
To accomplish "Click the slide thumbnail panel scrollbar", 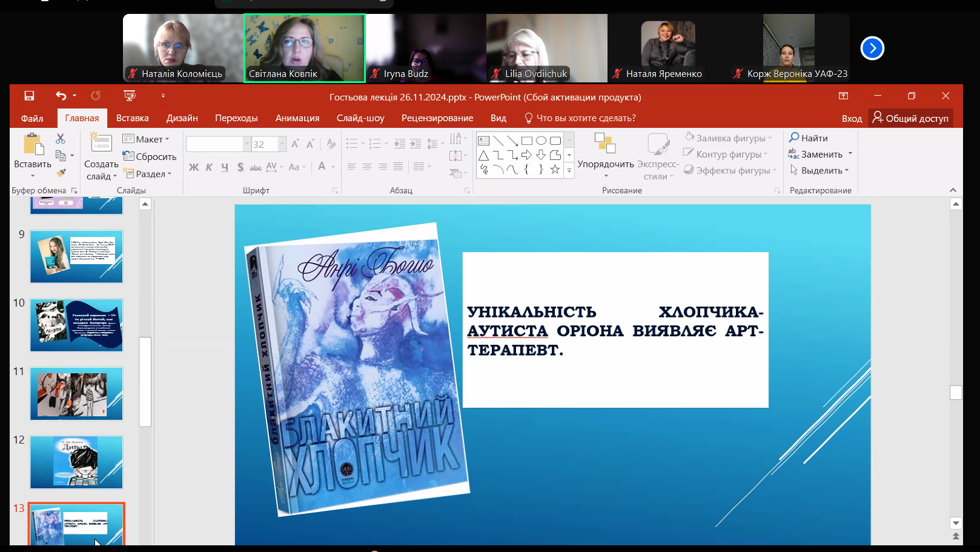I will (x=145, y=382).
